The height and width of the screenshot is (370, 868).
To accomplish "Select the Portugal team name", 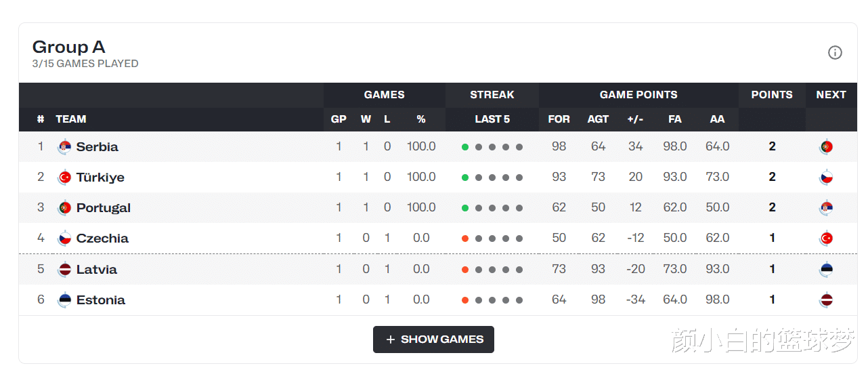I will (x=103, y=208).
